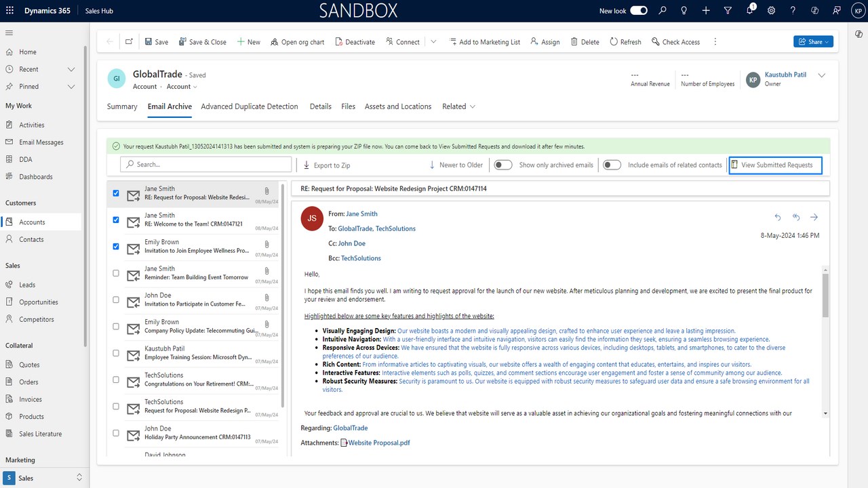Uncheck the RE: Request for Proposal email checkbox

(116, 193)
